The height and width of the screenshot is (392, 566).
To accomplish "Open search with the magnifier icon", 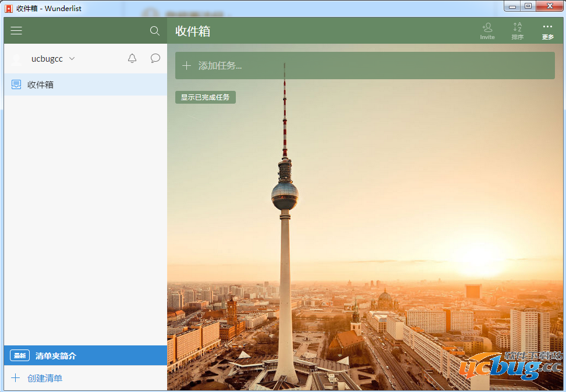I will coord(154,31).
